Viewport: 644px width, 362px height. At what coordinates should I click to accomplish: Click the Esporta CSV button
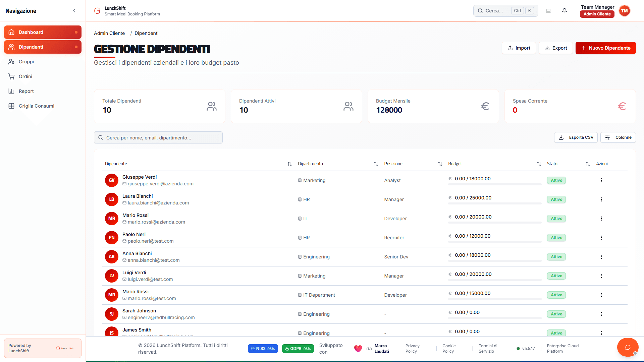click(x=576, y=137)
